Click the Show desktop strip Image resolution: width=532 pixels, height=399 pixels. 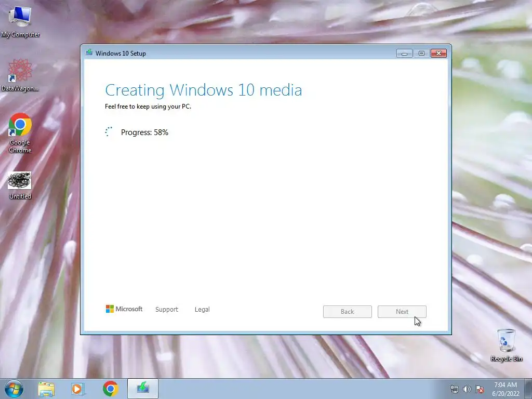528,389
